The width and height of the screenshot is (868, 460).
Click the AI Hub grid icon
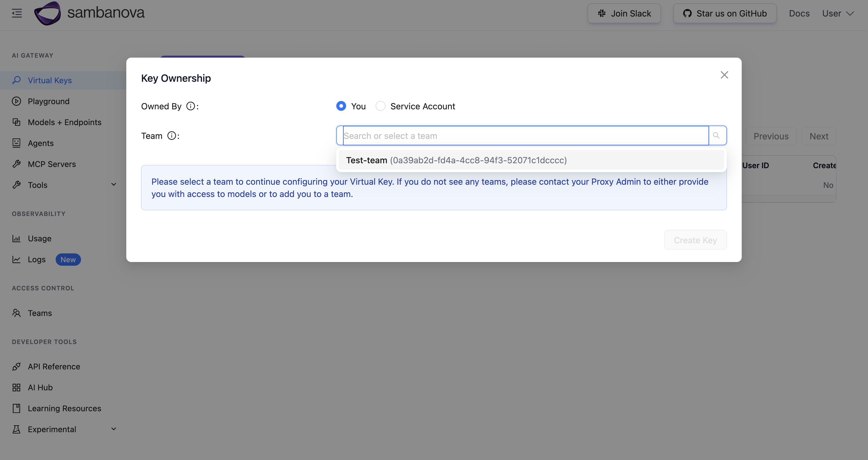16,388
